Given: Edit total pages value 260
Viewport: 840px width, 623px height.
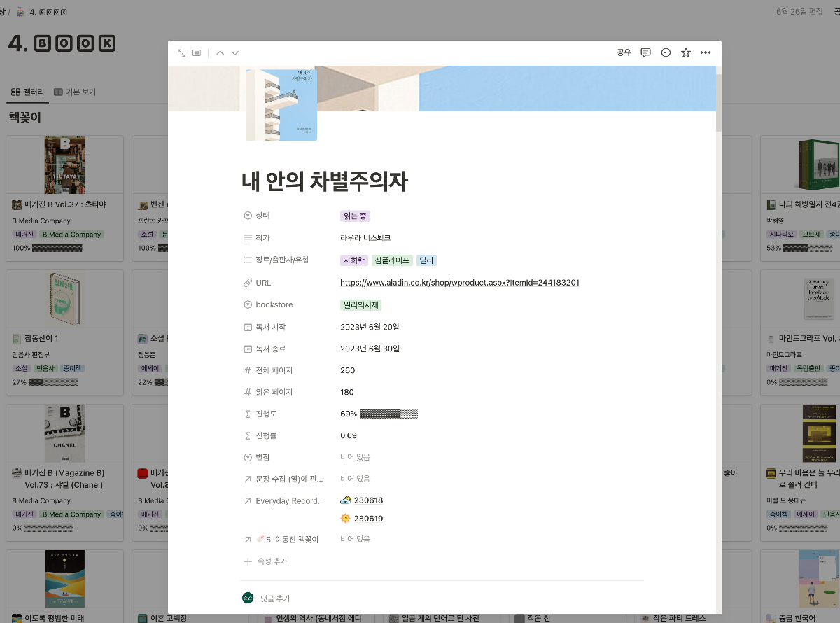Looking at the screenshot, I should tap(347, 370).
